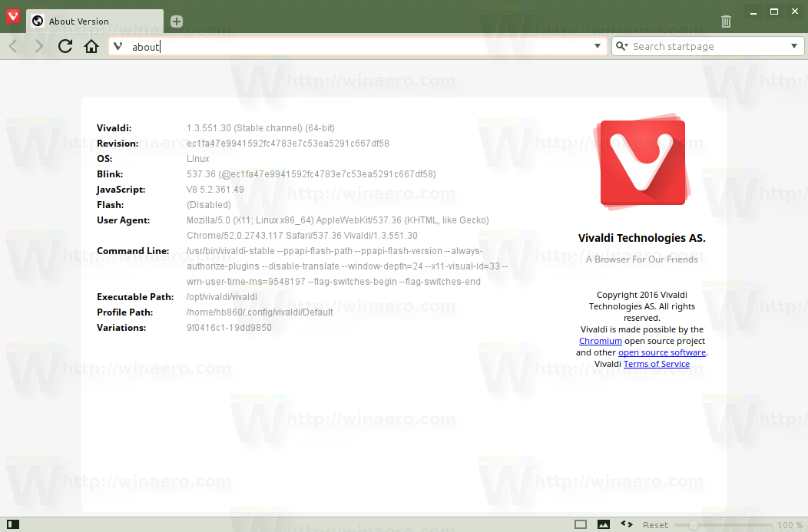Screen dimensions: 808x532
Task: Adjust the zoom slider in status bar
Action: [723, 525]
